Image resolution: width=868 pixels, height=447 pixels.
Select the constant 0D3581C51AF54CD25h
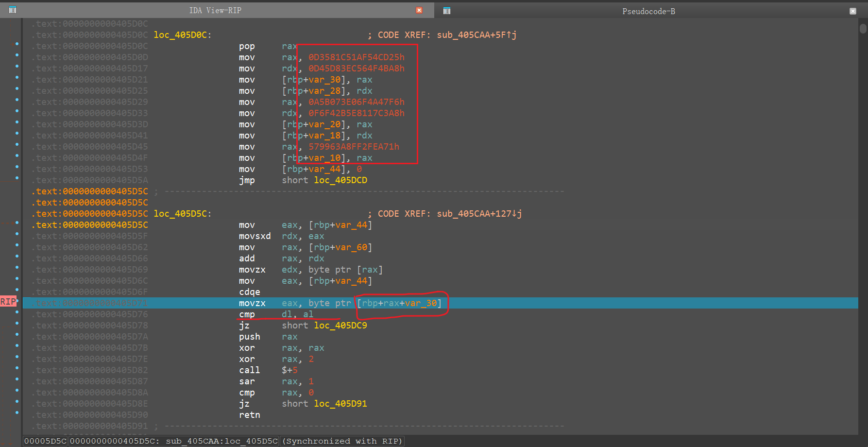click(357, 57)
